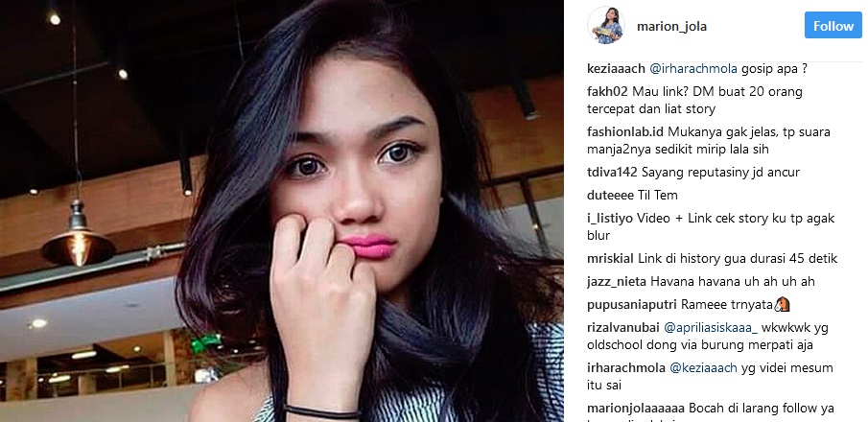Open irharachmola commenter username near bottom

626,367
